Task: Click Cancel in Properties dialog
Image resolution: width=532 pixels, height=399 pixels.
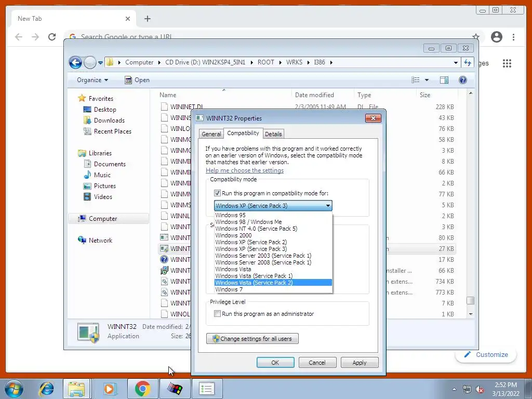Action: 317,362
